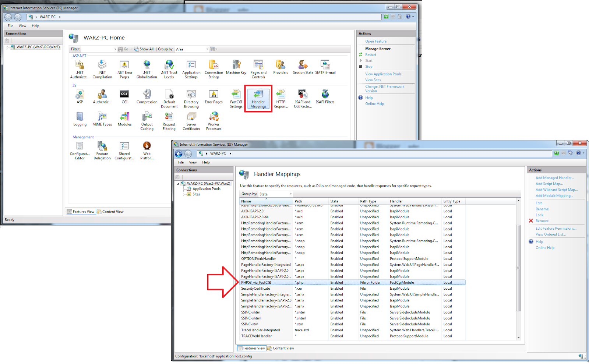Switch to Content View in Handler Mappings window
Image resolution: width=589 pixels, height=364 pixels.
(281, 348)
